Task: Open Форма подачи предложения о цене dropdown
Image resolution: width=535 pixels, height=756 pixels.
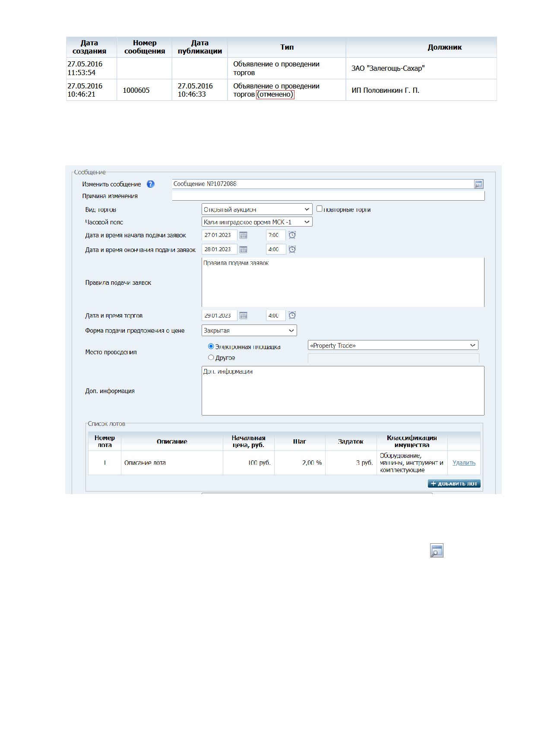Action: 249,331
